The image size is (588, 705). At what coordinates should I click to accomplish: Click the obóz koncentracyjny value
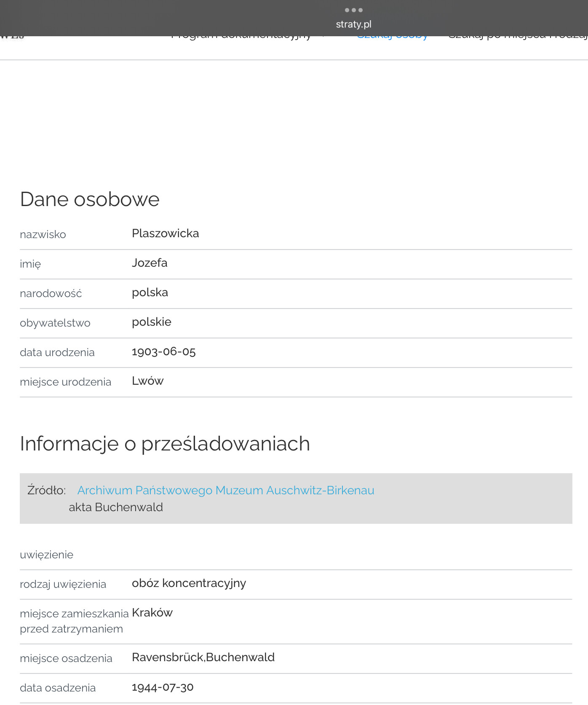[x=189, y=583]
